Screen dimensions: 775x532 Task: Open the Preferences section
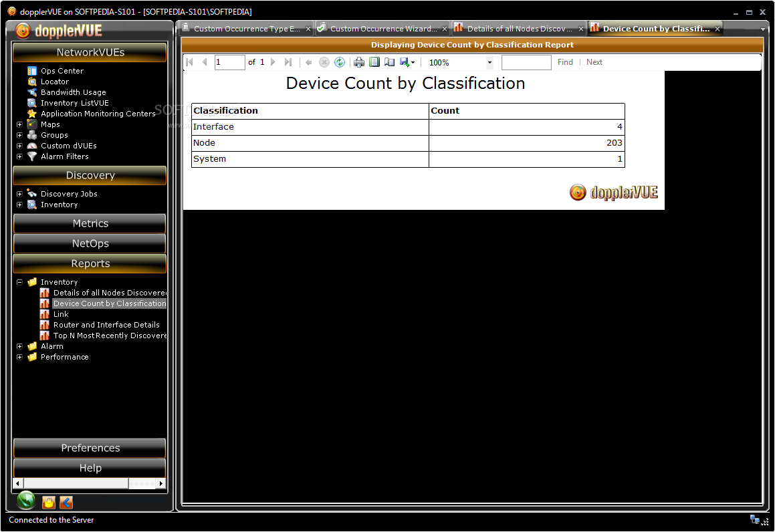(x=90, y=448)
